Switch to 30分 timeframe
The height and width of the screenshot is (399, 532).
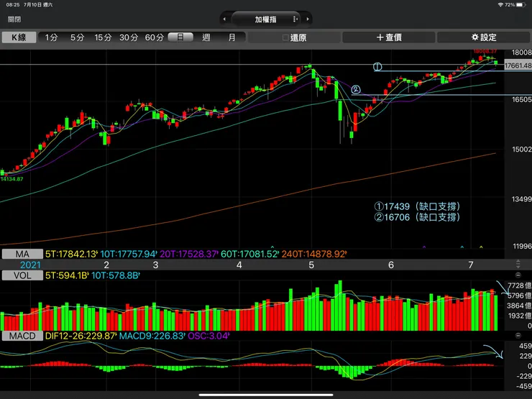(x=129, y=37)
